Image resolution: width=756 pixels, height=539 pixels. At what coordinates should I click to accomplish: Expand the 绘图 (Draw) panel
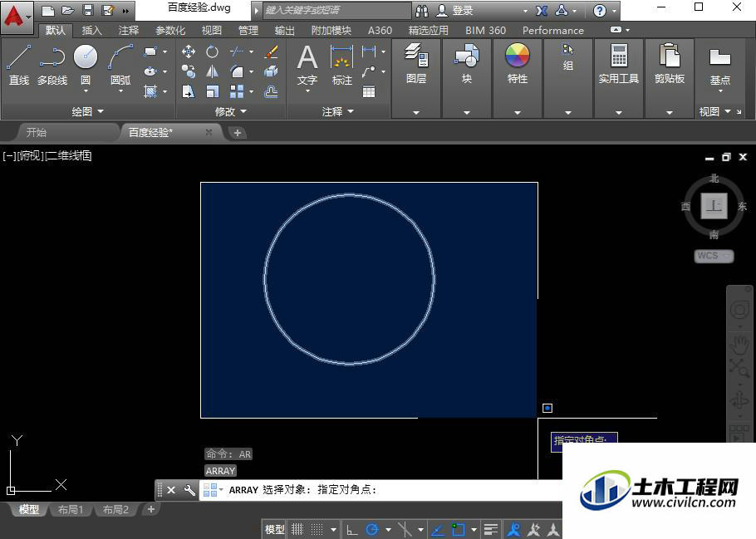click(88, 111)
